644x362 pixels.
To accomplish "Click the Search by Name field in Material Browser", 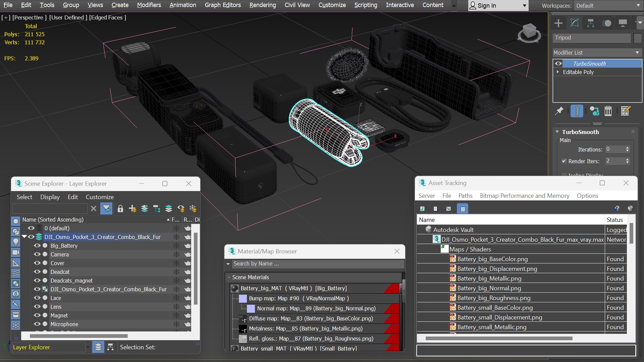I will tap(318, 264).
